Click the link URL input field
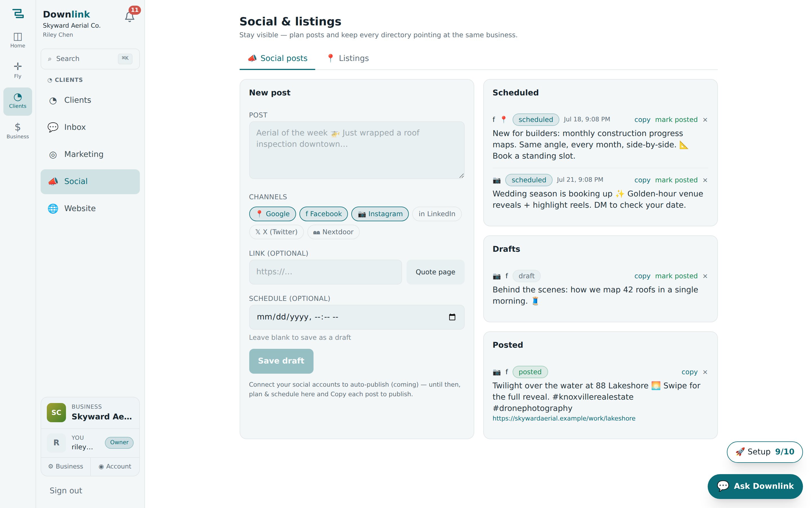The height and width of the screenshot is (508, 812). point(325,272)
